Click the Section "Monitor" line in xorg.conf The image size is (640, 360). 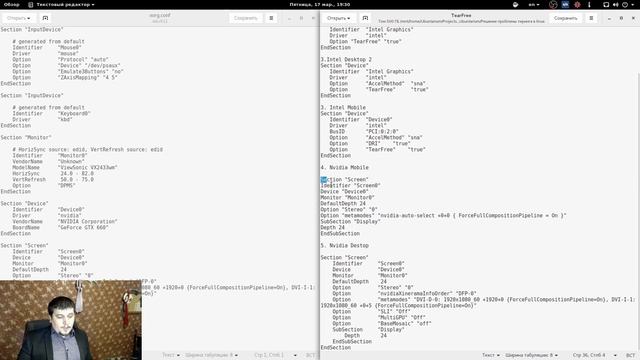[x=26, y=138]
